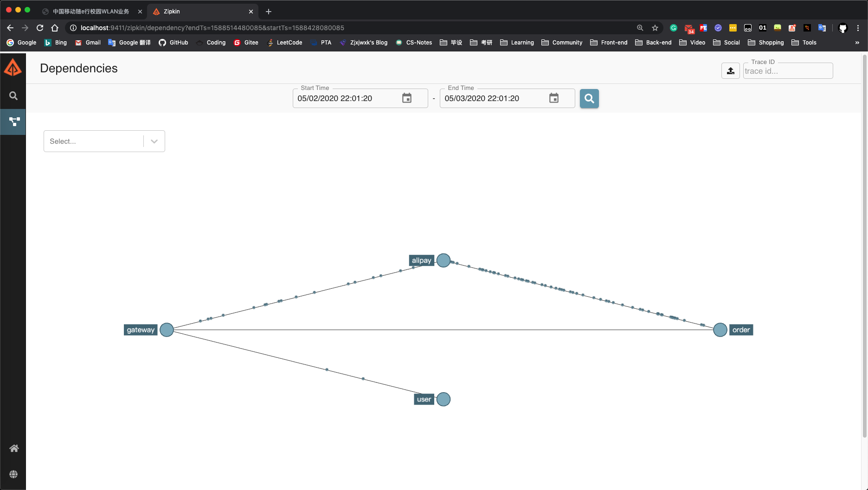
Task: Open the Bing bookmark
Action: (56, 42)
